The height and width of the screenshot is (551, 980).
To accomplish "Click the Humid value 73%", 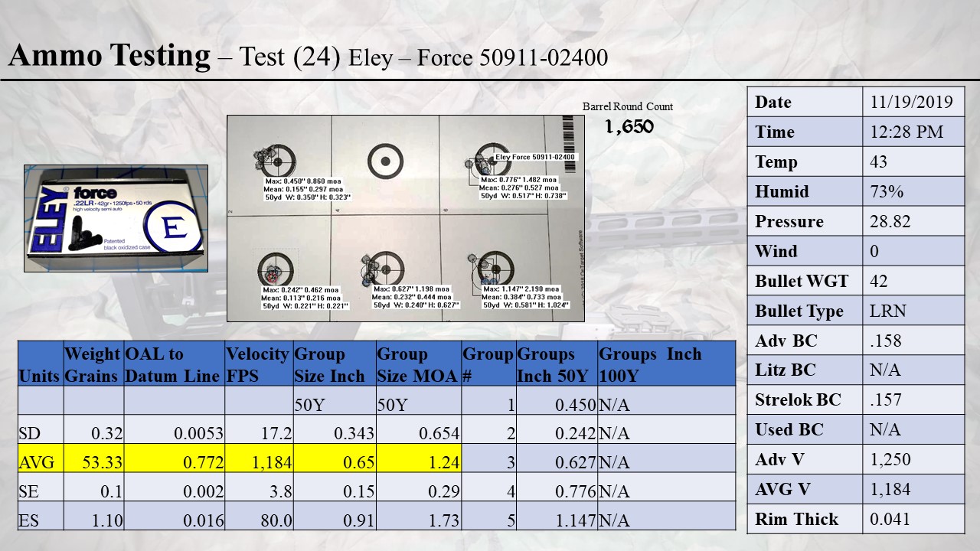I will pos(887,191).
